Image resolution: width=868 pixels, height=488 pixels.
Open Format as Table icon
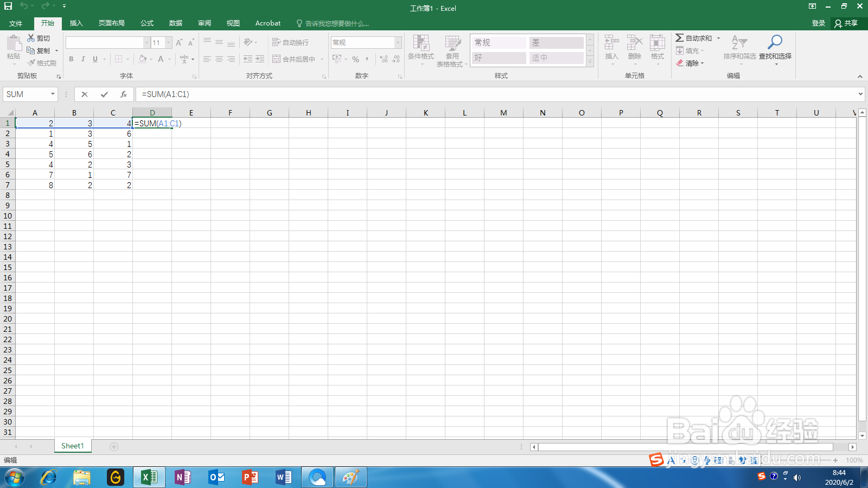point(452,43)
